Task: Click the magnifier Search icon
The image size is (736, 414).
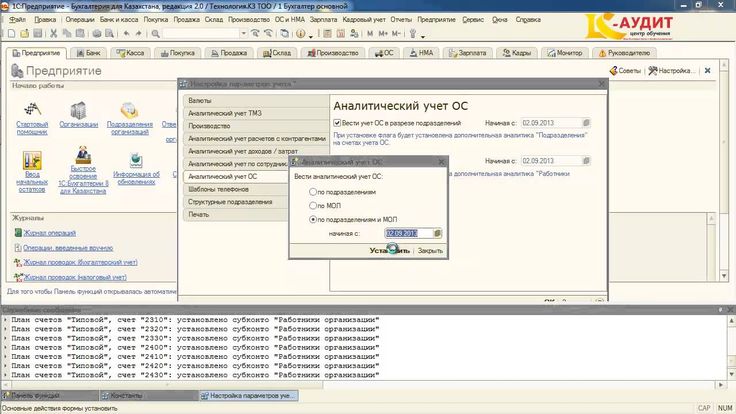Action: click(155, 33)
